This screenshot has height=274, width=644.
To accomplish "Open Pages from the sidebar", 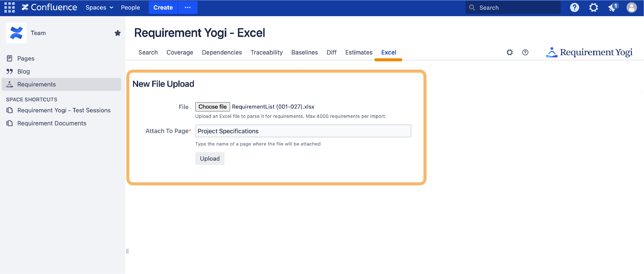I will tap(26, 58).
